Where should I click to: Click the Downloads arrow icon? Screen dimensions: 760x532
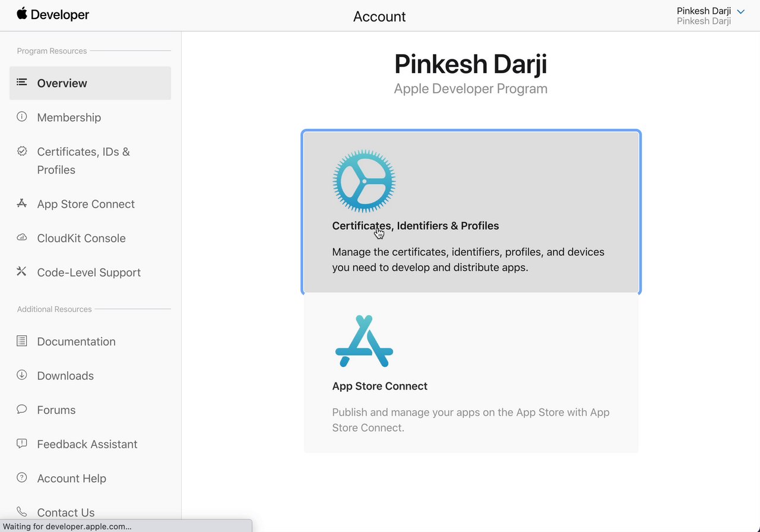22,375
